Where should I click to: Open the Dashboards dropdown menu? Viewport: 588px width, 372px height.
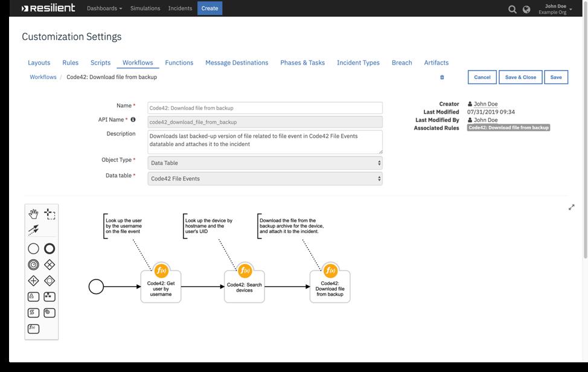point(104,8)
